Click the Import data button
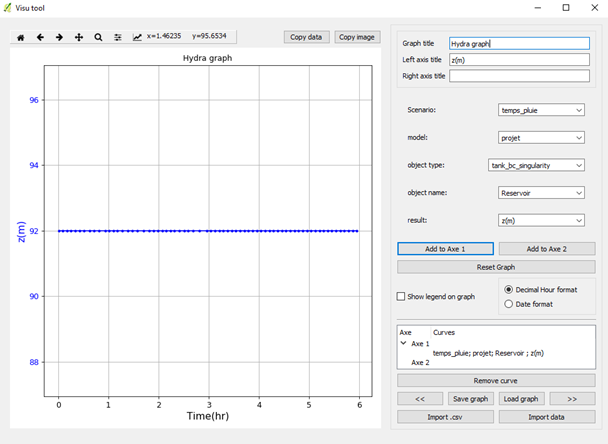Viewport: 608px width, 444px height. [547, 417]
